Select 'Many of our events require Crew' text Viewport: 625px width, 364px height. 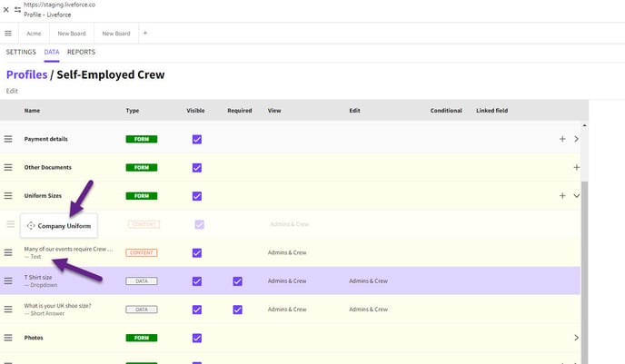coord(68,249)
